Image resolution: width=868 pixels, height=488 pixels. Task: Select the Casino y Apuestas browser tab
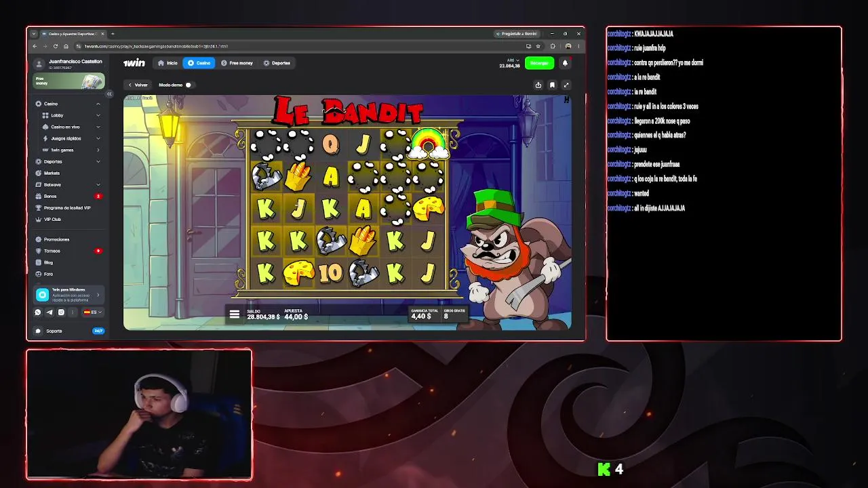click(x=73, y=34)
